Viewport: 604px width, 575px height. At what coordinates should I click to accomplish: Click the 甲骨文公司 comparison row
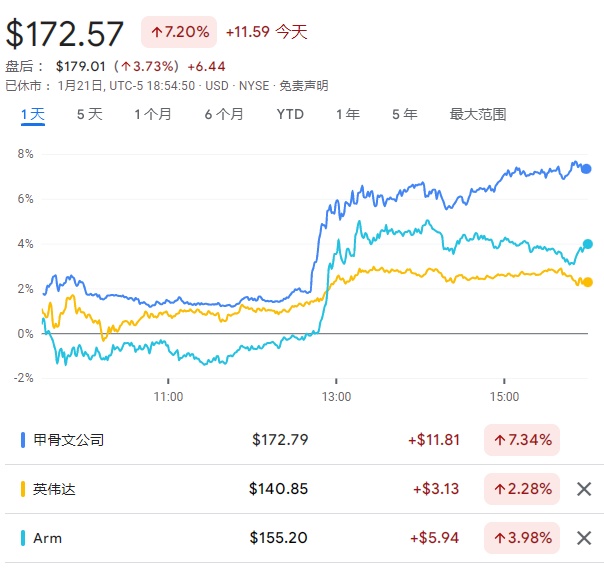(x=68, y=439)
